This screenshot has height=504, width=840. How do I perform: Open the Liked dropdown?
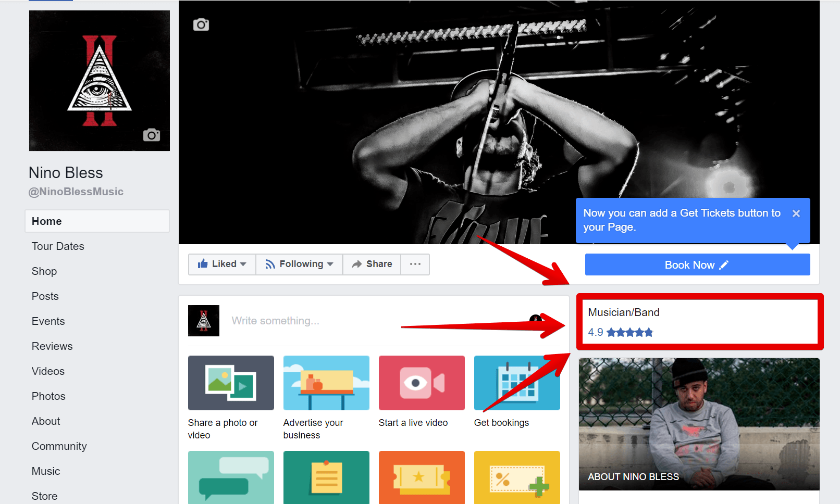click(x=222, y=264)
